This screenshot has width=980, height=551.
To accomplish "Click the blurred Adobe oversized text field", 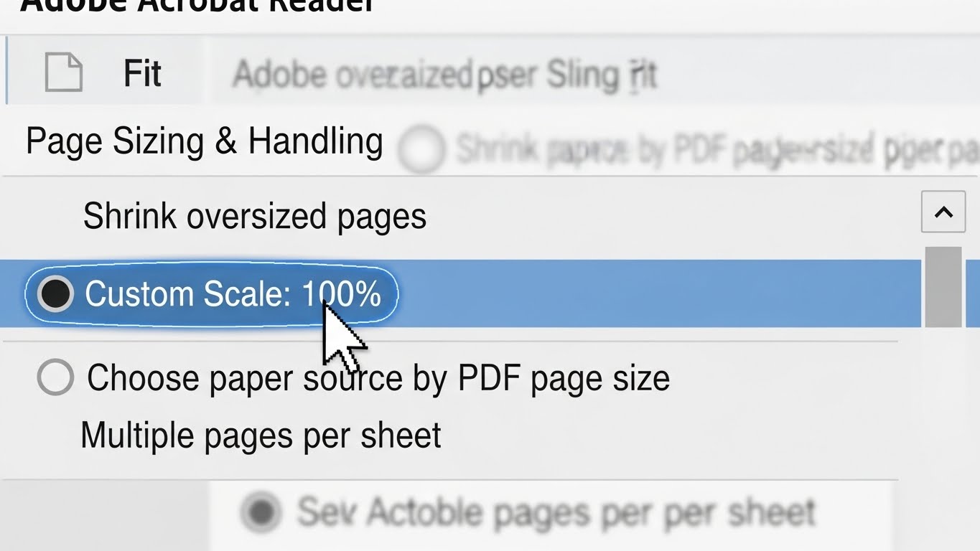I will (445, 75).
